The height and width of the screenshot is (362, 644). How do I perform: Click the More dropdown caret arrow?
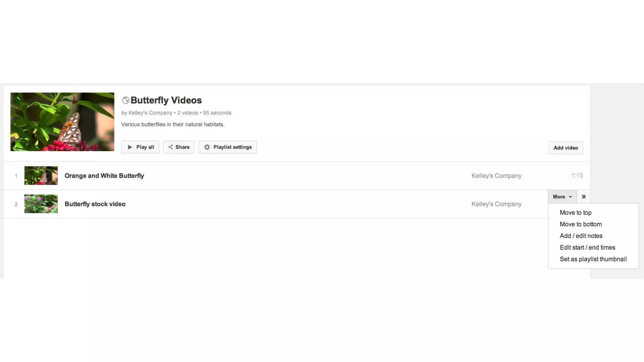(570, 197)
